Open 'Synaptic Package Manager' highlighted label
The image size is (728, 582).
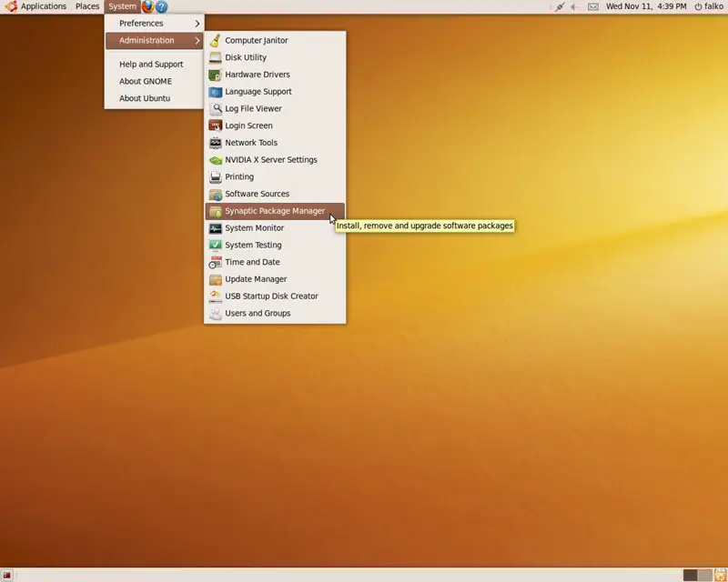click(x=275, y=211)
